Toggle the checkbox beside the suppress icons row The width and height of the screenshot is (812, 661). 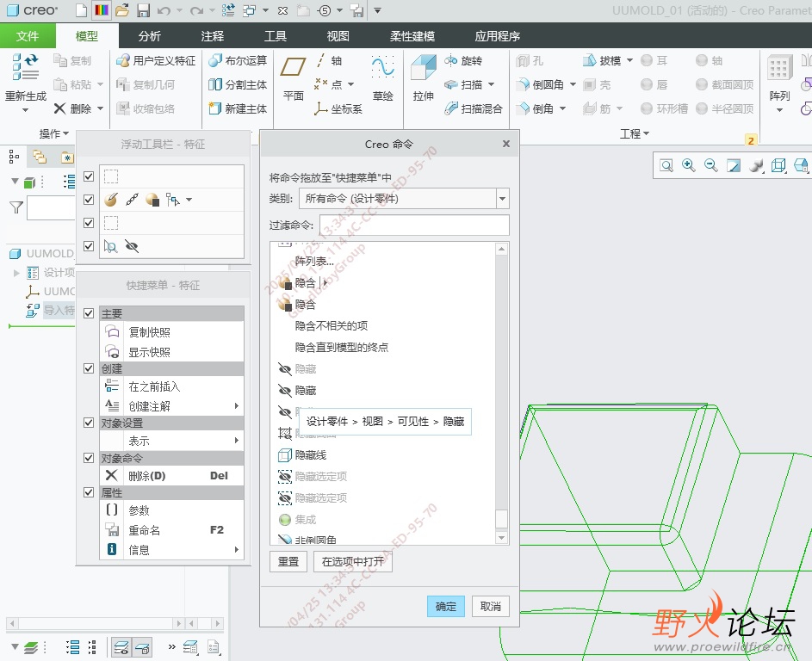[x=89, y=200]
